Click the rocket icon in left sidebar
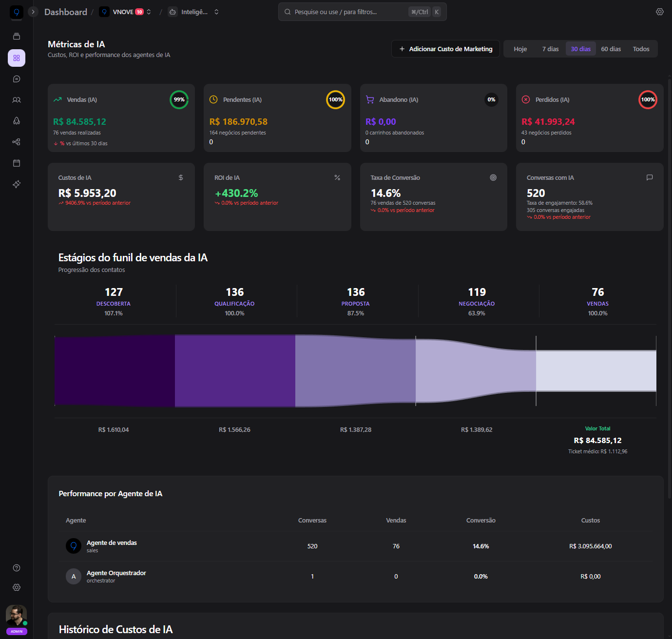This screenshot has height=639, width=672. [17, 121]
